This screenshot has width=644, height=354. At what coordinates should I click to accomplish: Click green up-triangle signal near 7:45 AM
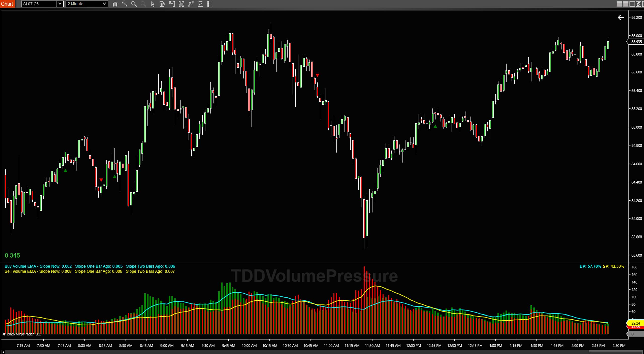pos(65,171)
